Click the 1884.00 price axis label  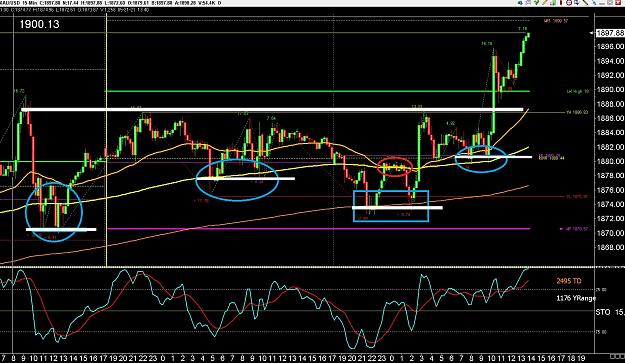(x=610, y=133)
